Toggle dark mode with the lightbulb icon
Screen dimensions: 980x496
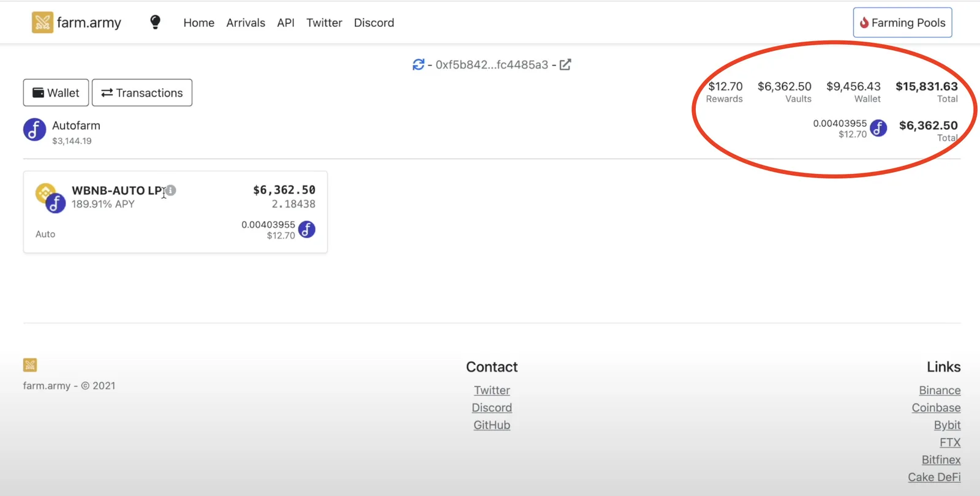(x=156, y=22)
